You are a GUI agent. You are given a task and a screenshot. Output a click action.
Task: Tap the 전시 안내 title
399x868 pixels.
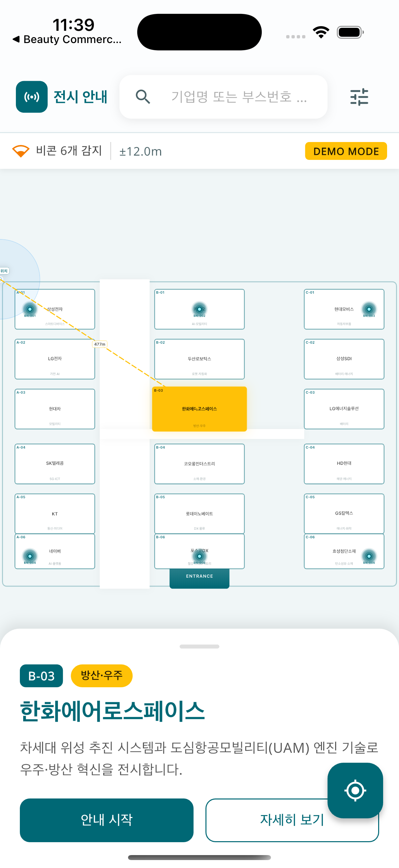pyautogui.click(x=80, y=97)
